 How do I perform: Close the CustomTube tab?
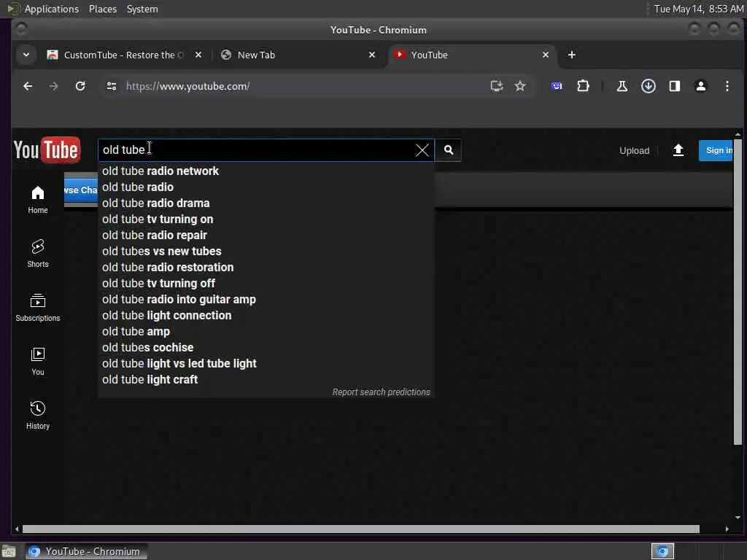pyautogui.click(x=198, y=55)
